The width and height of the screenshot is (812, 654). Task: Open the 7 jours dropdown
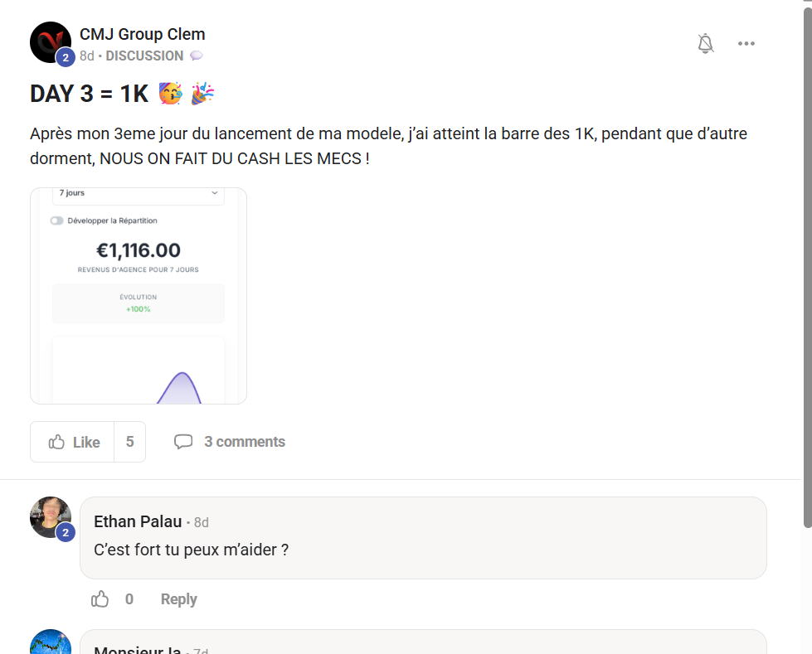(139, 194)
